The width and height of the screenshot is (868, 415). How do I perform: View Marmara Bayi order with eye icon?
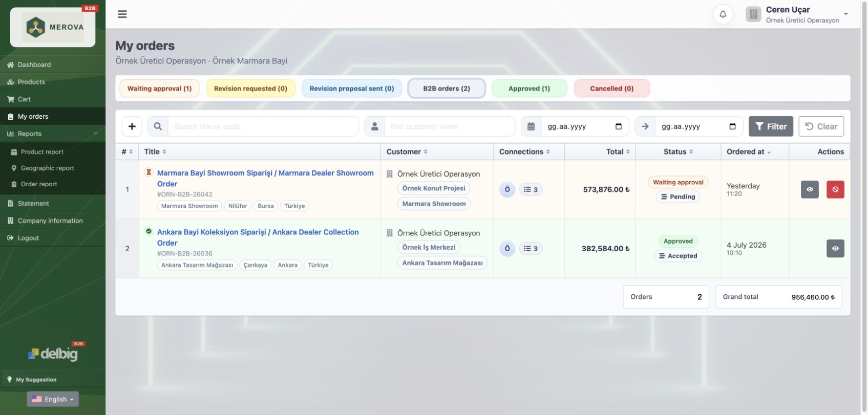pos(810,189)
